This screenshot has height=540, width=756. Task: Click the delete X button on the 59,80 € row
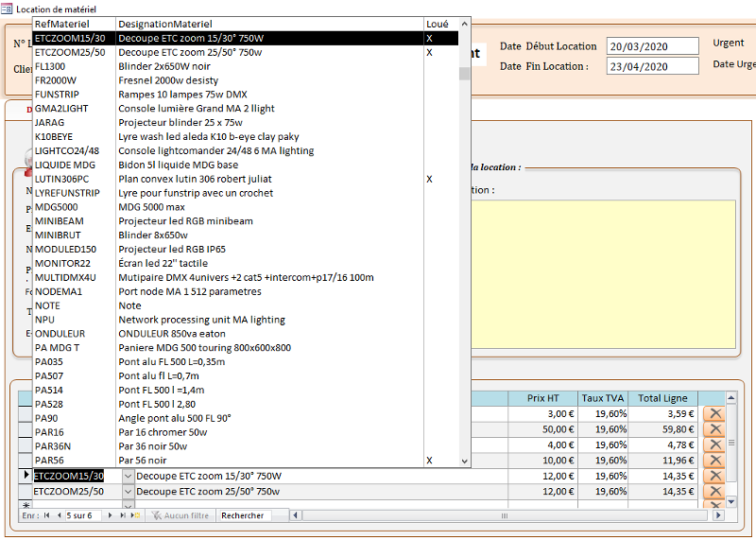point(714,429)
